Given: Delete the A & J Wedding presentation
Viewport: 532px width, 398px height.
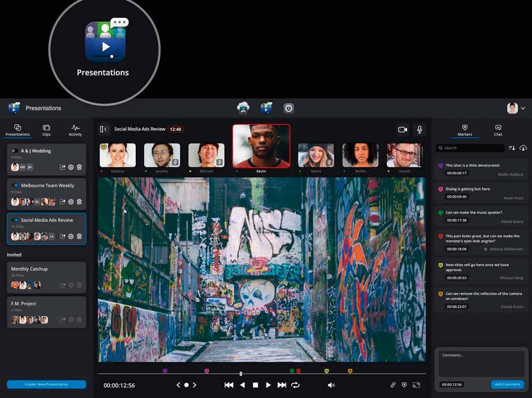Looking at the screenshot, I should pos(79,167).
